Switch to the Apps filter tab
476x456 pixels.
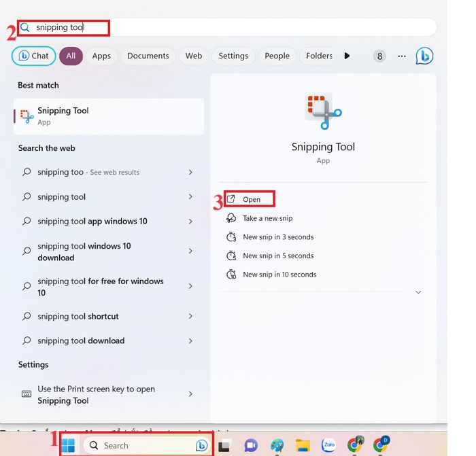(101, 56)
